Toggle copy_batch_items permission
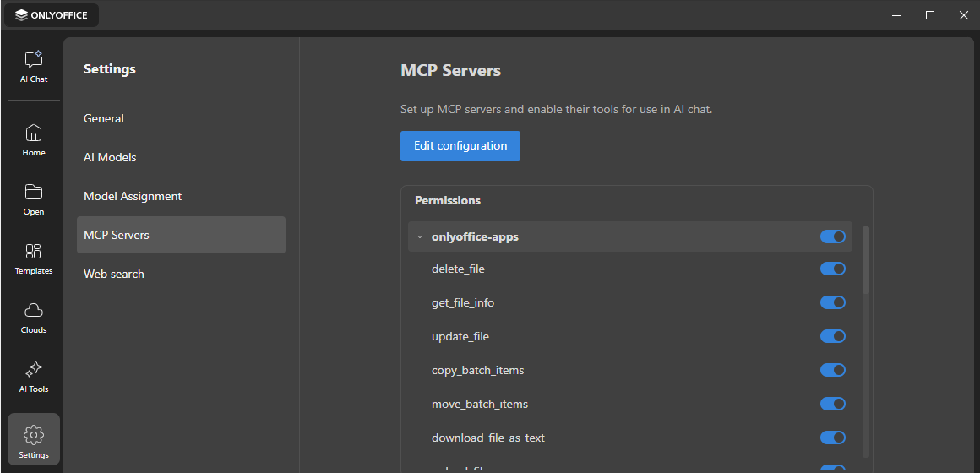This screenshot has width=980, height=473. pos(832,370)
